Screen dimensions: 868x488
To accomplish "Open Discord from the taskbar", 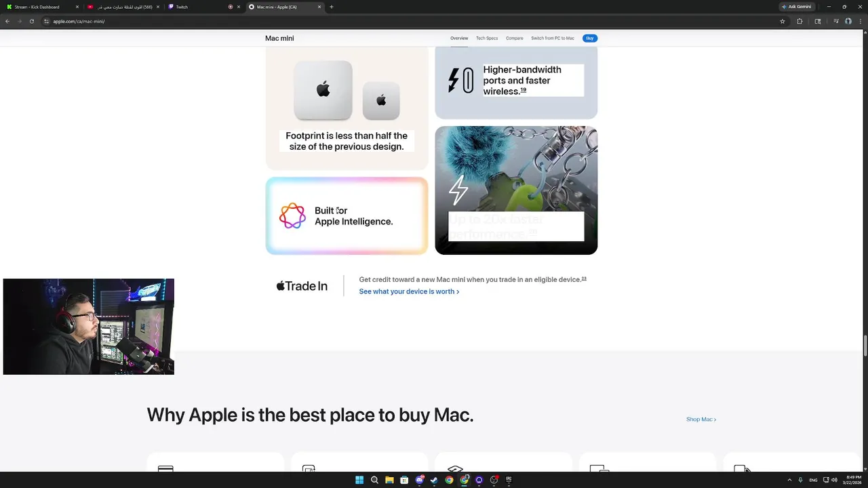I will tap(419, 480).
